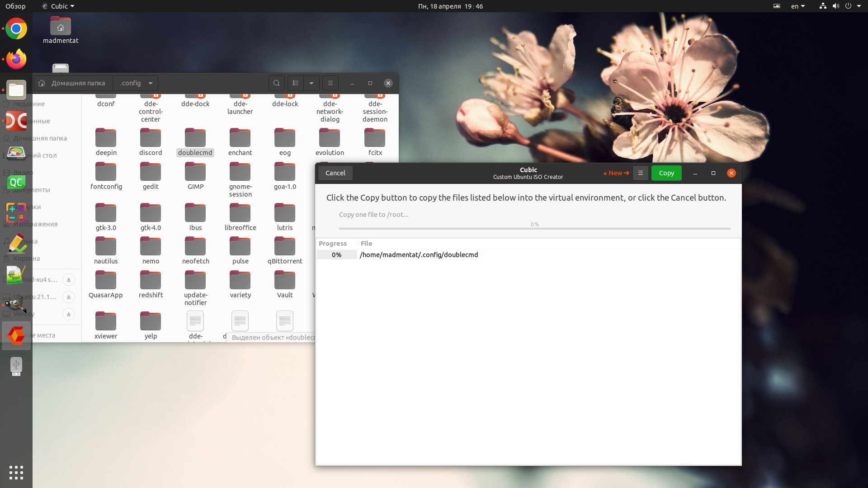Select the nautilus folder
Viewport: 868px width, 488px height.
[106, 251]
